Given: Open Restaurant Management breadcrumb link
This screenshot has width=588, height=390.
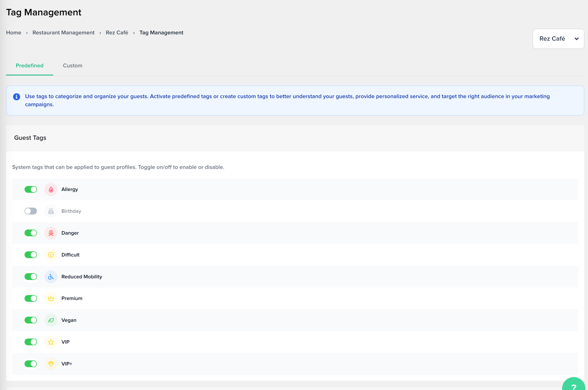Looking at the screenshot, I should tap(63, 33).
